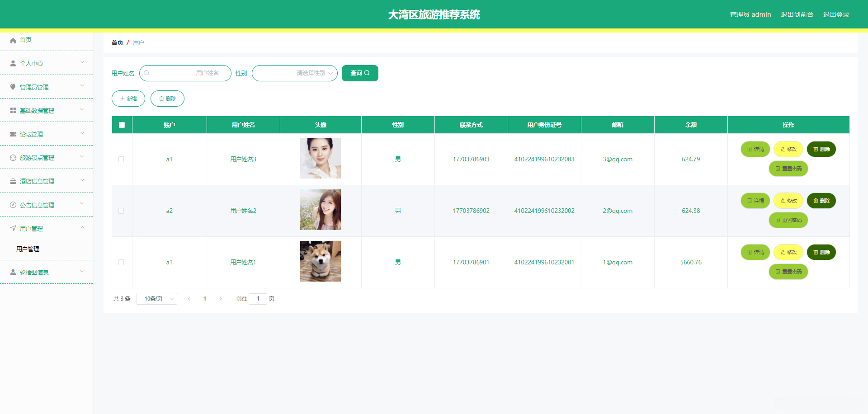Check the row checkbox for account a3
Screen dimensions: 868x414
click(x=121, y=159)
